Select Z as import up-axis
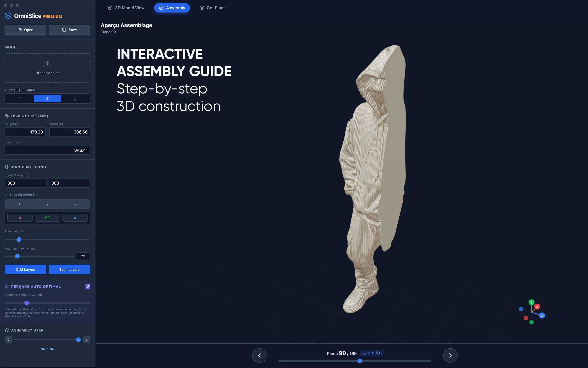This screenshot has height=368, width=588. pos(47,99)
